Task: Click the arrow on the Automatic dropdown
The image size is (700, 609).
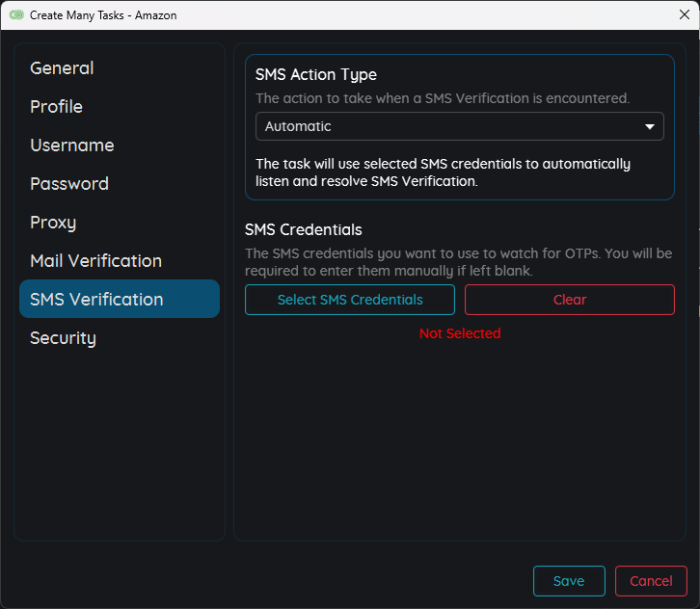Action: click(649, 126)
